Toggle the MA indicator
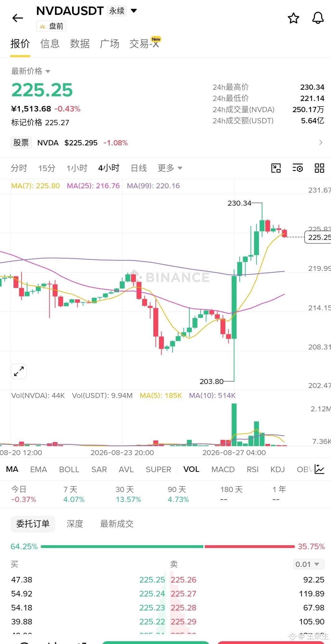The image size is (331, 644). click(12, 469)
